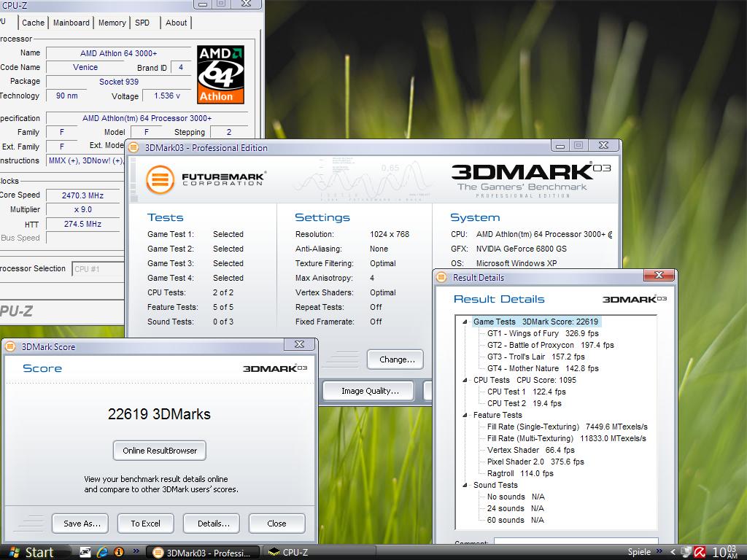Open the SPD tab in CPU-Z

(142, 23)
